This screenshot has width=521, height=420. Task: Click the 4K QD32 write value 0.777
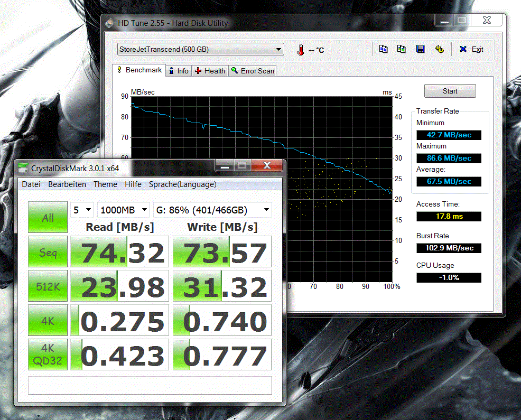click(x=222, y=354)
